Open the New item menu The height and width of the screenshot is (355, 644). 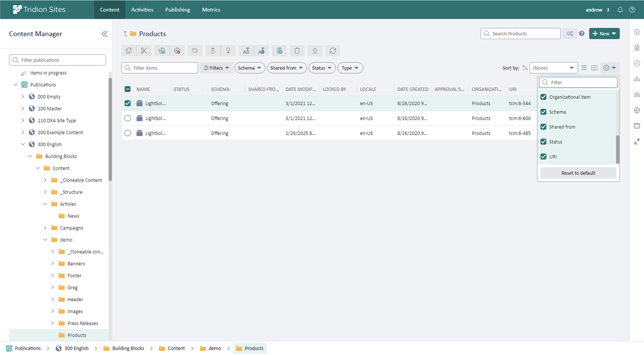[604, 33]
